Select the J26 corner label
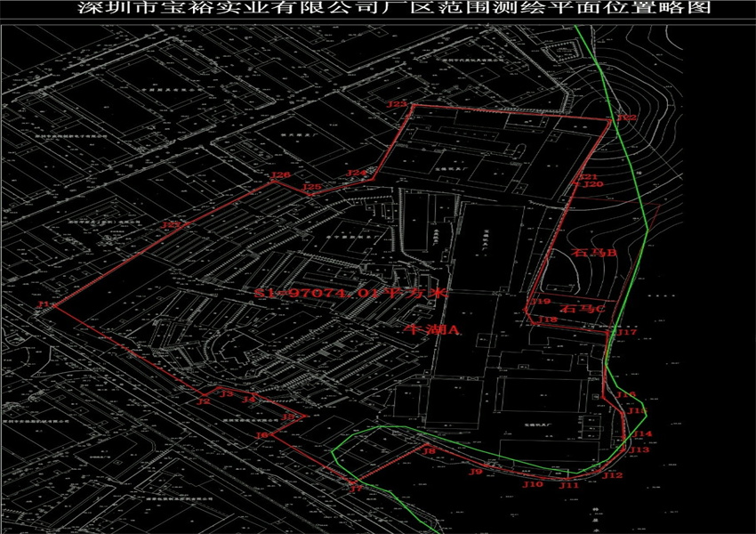The image size is (756, 534). (x=280, y=174)
